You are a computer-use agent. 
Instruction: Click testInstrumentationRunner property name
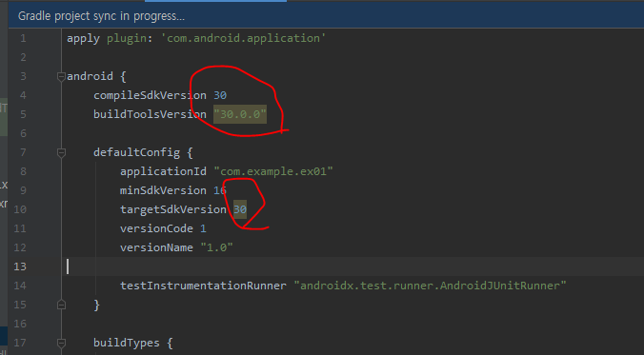203,286
